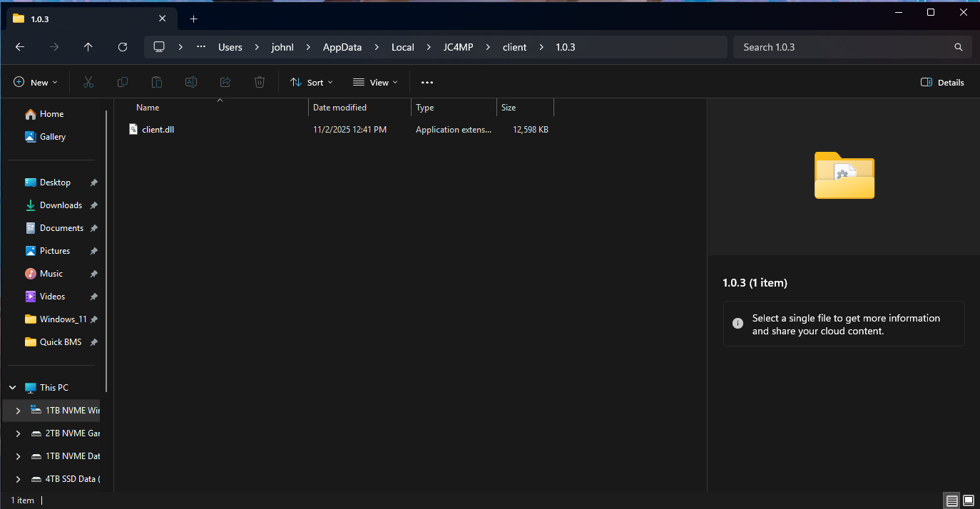
Task: Rename a file using the rename icon
Action: 190,82
